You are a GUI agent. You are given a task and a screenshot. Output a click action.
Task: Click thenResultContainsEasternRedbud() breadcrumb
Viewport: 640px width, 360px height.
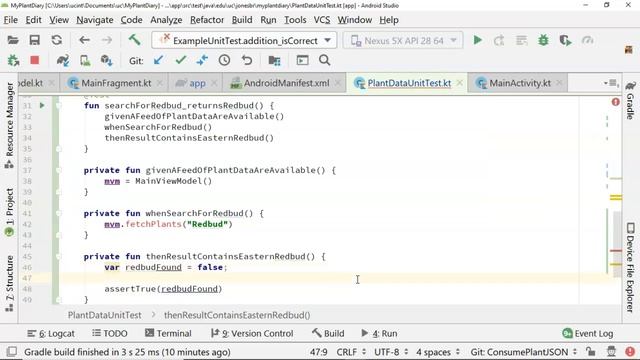click(x=237, y=315)
